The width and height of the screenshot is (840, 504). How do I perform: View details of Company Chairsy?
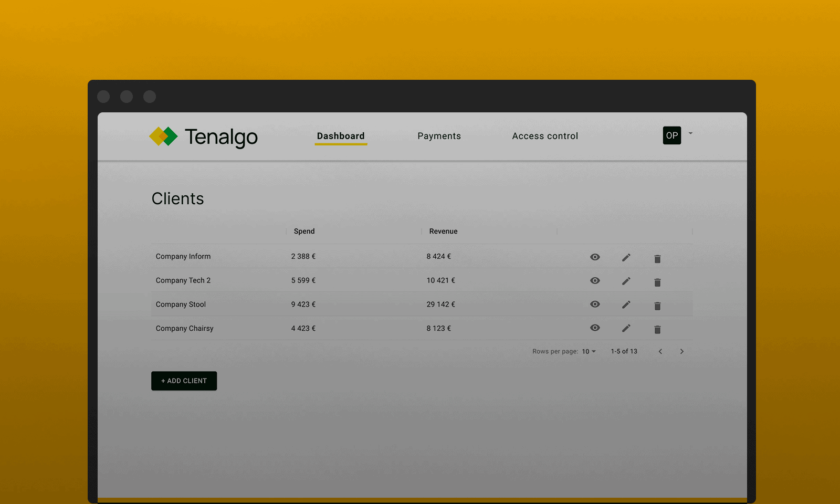pos(595,328)
